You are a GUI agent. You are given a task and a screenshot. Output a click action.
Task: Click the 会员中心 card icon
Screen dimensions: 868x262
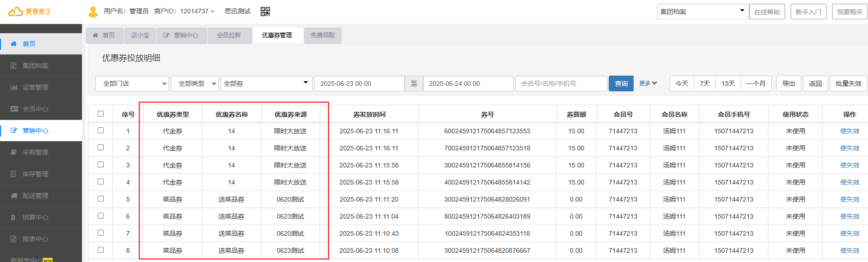[14, 109]
